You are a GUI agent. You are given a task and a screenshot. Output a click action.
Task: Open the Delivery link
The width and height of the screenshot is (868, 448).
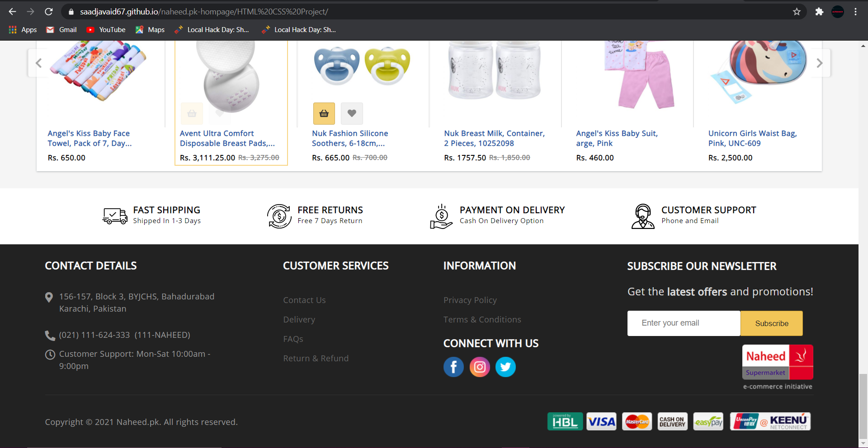(x=299, y=319)
